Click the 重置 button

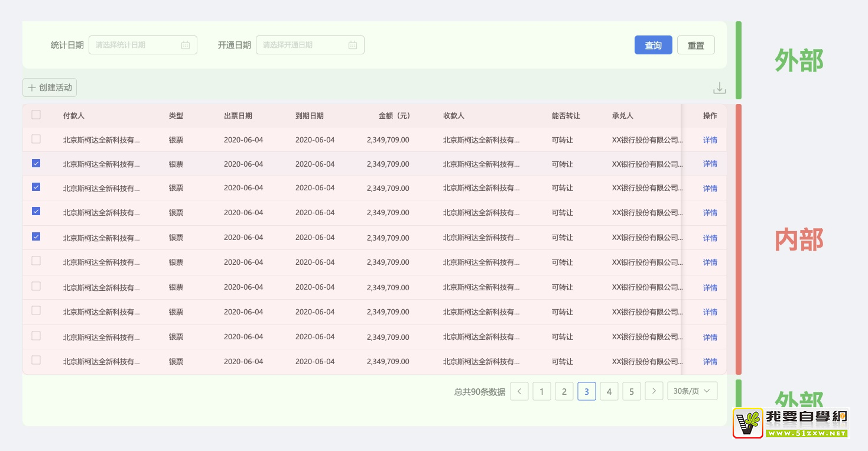pos(696,45)
